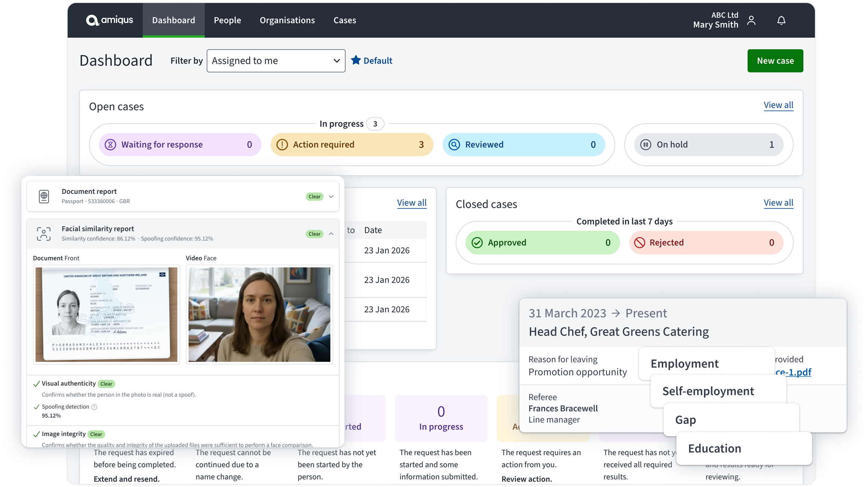The image size is (868, 487).
Task: Click the passport Document report icon
Action: 44,196
